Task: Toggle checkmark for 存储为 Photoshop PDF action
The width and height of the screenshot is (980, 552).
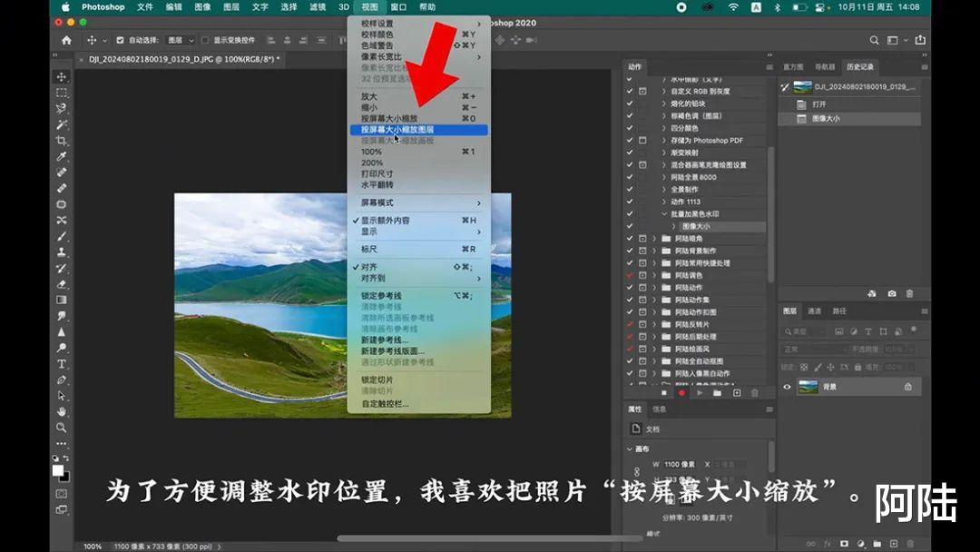Action: pyautogui.click(x=630, y=140)
